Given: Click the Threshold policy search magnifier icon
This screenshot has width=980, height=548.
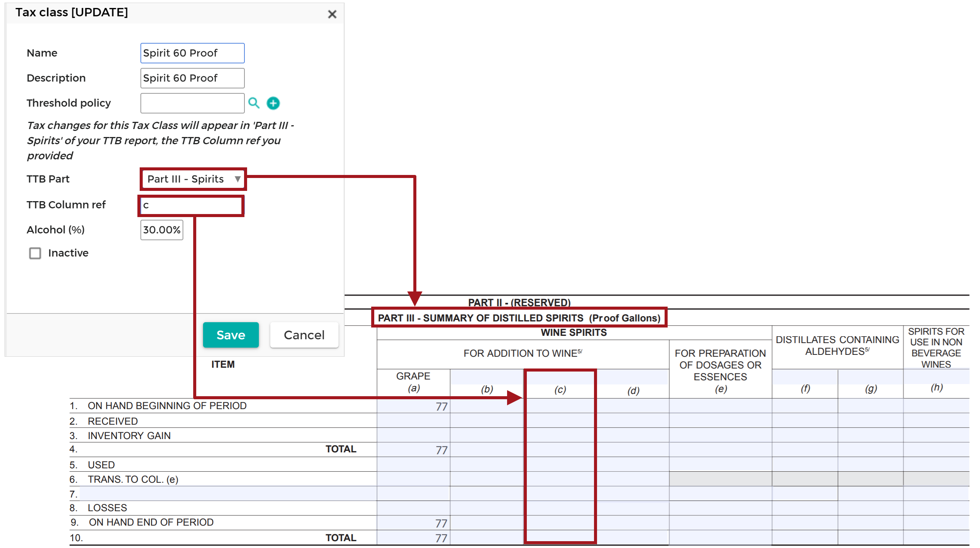Looking at the screenshot, I should pyautogui.click(x=254, y=103).
